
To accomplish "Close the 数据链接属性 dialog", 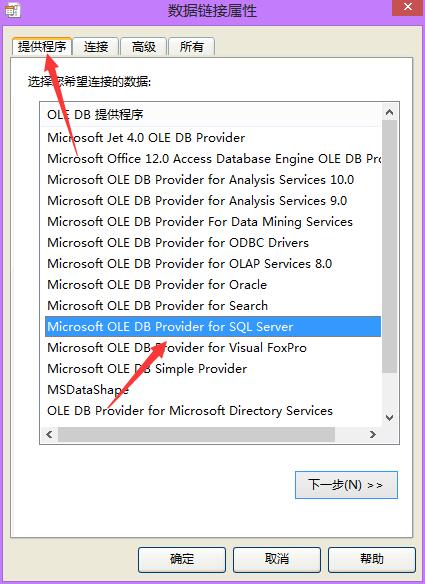I will pos(408,7).
